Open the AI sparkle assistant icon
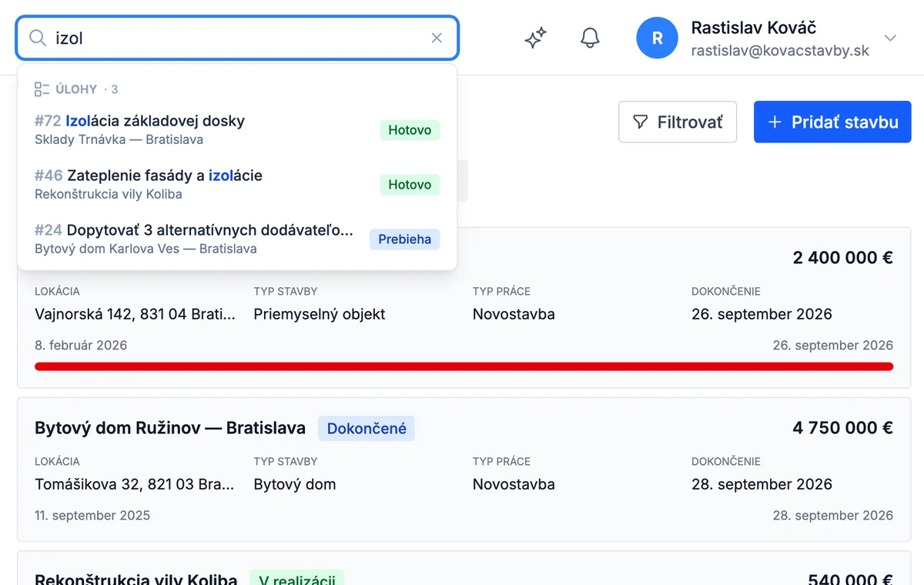The height and width of the screenshot is (585, 924). click(x=535, y=38)
